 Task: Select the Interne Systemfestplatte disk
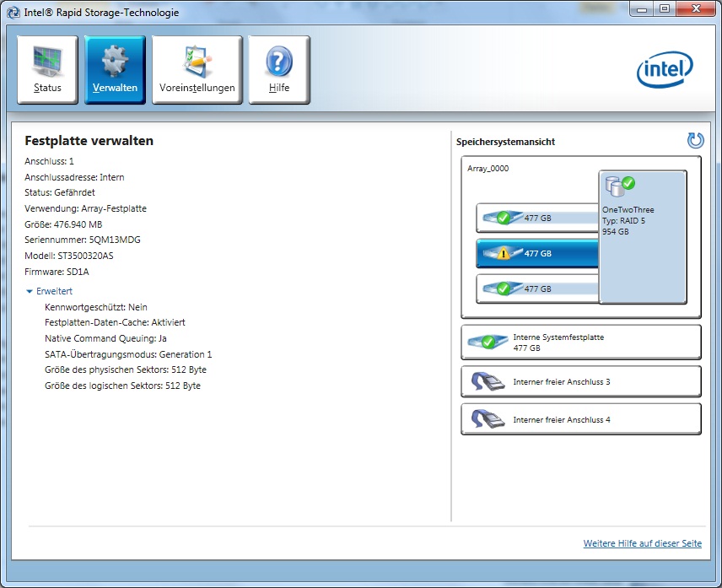click(581, 343)
